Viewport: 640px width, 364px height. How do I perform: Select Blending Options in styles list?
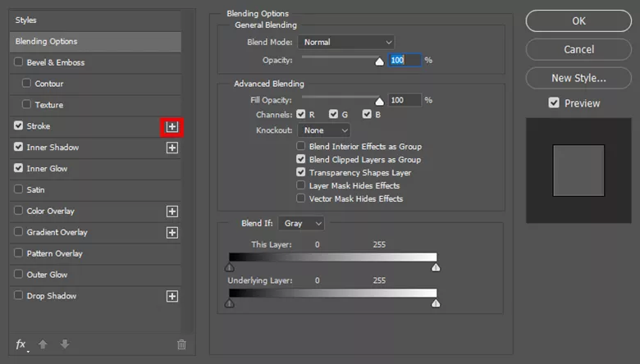click(x=95, y=42)
